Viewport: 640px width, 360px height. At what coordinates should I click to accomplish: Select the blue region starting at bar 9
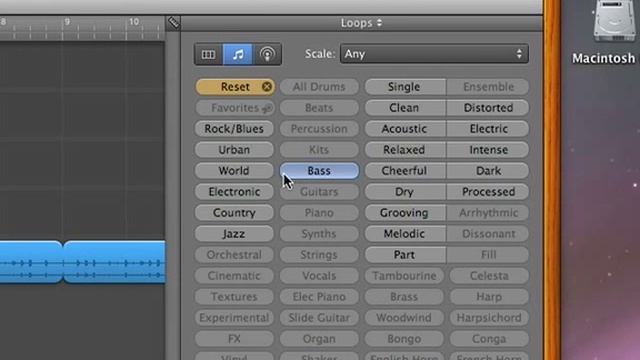coord(115,262)
